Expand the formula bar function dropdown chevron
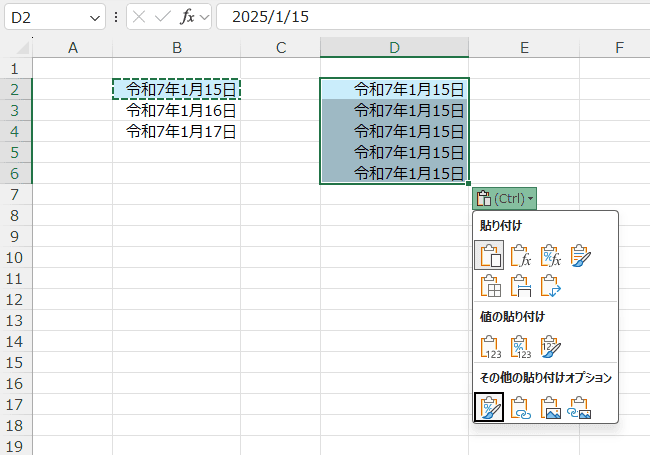Viewport: 650px width, 455px height. (205, 17)
